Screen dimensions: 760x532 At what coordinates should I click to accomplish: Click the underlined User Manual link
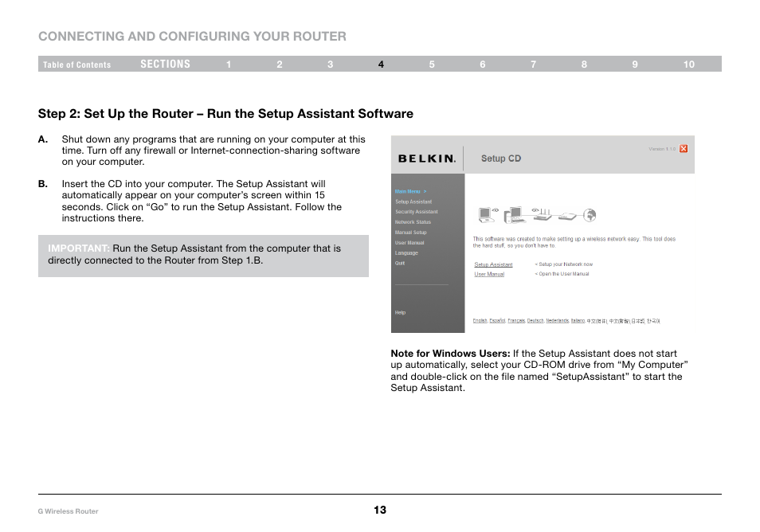[x=489, y=274]
